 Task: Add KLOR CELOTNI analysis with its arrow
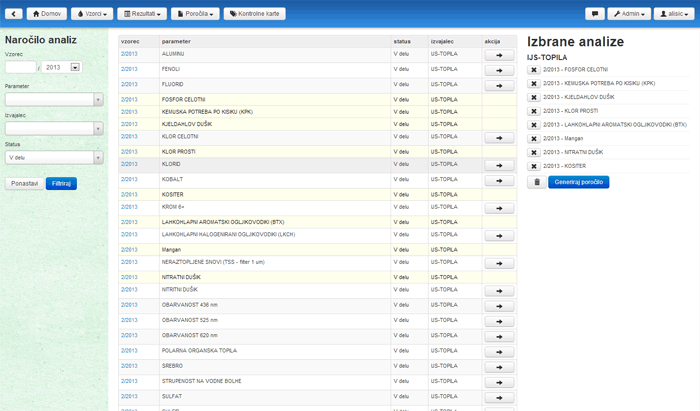click(x=499, y=138)
